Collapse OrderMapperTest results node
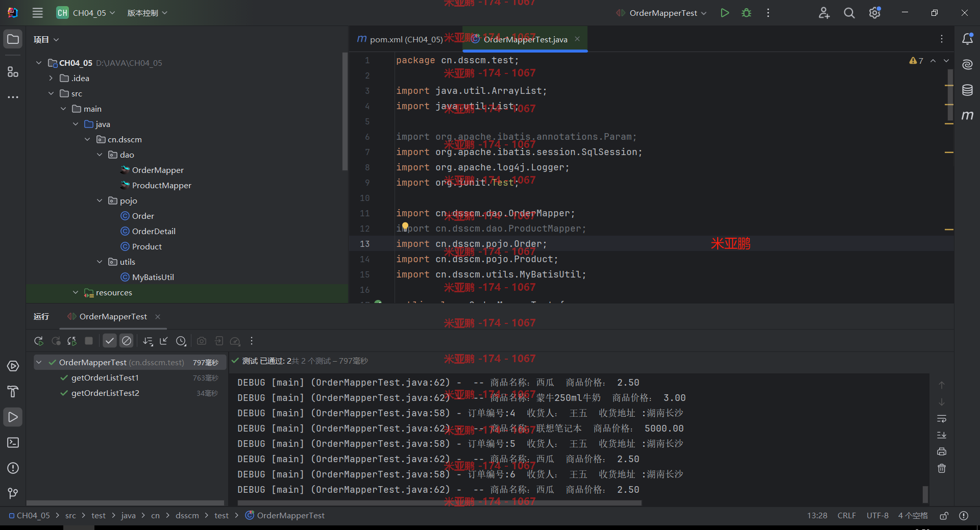This screenshot has height=530, width=980. pyautogui.click(x=39, y=362)
